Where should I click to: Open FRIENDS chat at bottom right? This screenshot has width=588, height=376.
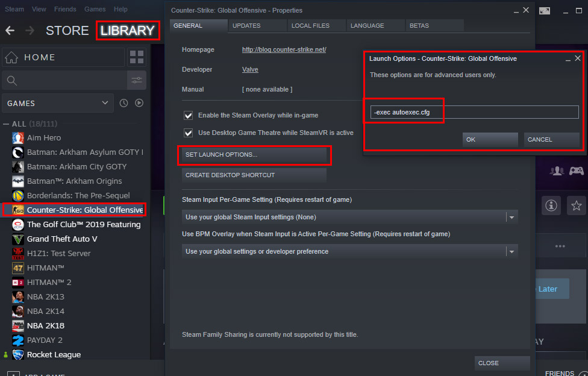pyautogui.click(x=560, y=373)
